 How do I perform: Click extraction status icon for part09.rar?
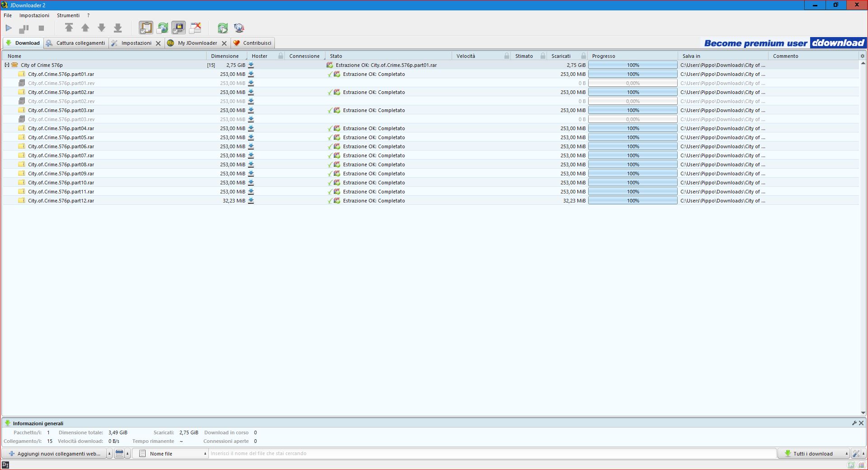(337, 174)
